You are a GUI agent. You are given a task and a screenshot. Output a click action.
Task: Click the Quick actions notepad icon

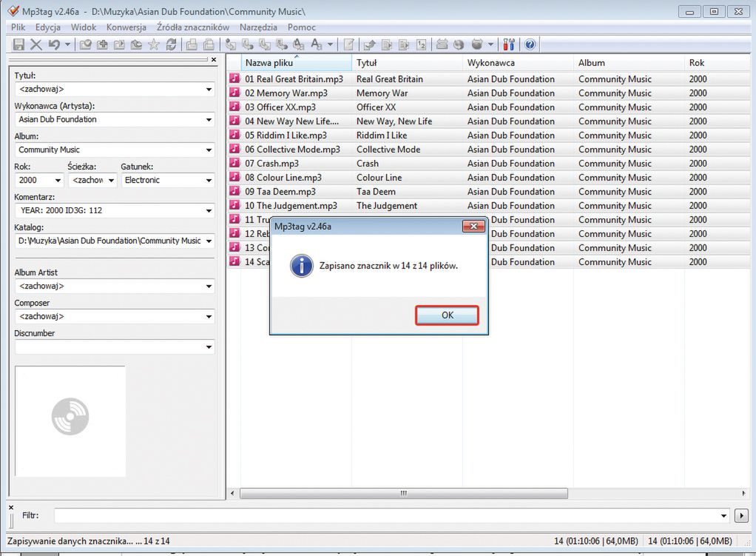pos(348,45)
